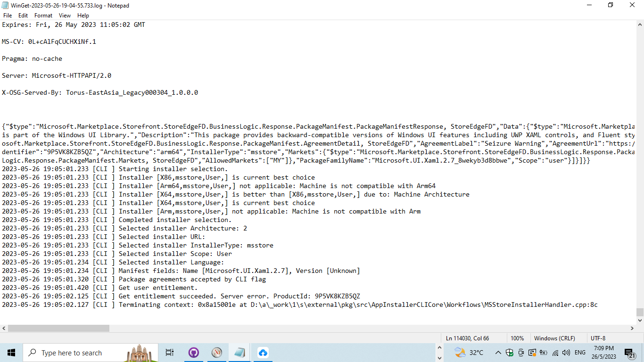Viewport: 644px width, 362px height.
Task: Expand hidden system tray icons chevron
Action: point(497,353)
